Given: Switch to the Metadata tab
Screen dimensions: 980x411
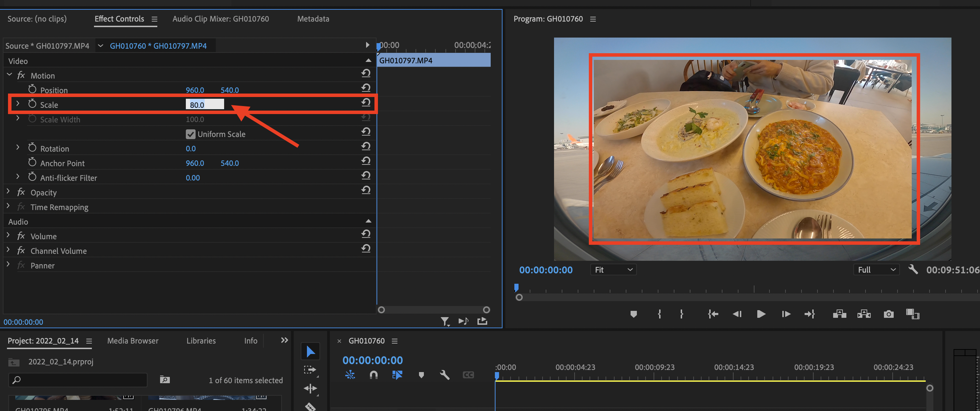Looking at the screenshot, I should (313, 19).
